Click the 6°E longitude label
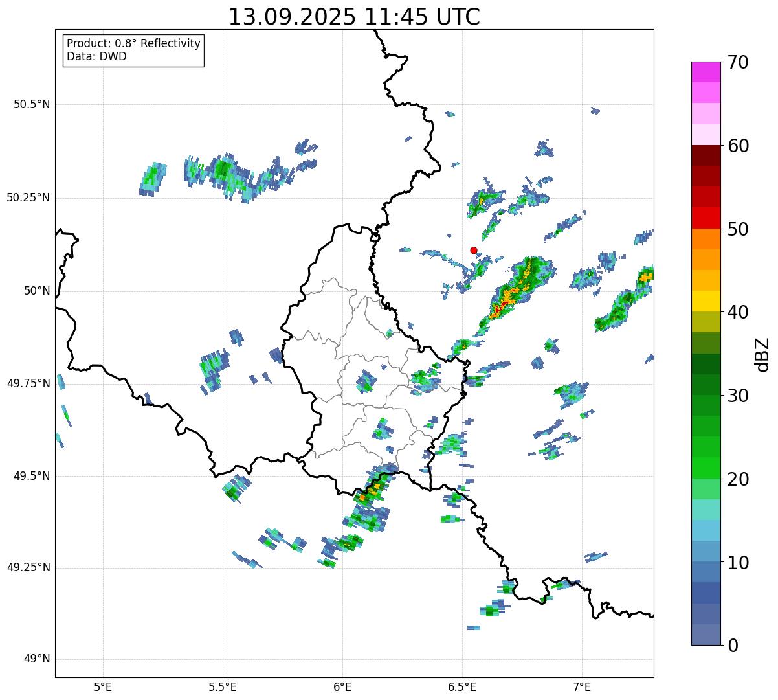The image size is (778, 700). coord(342,687)
